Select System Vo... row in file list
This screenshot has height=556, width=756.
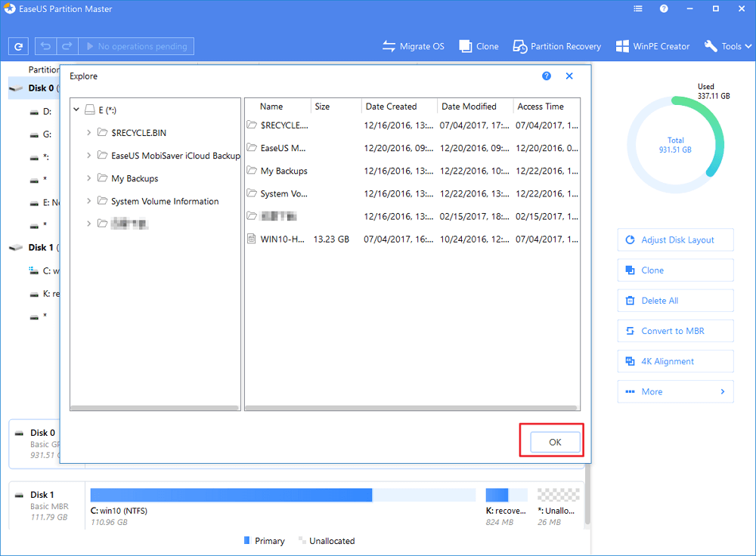coord(412,193)
